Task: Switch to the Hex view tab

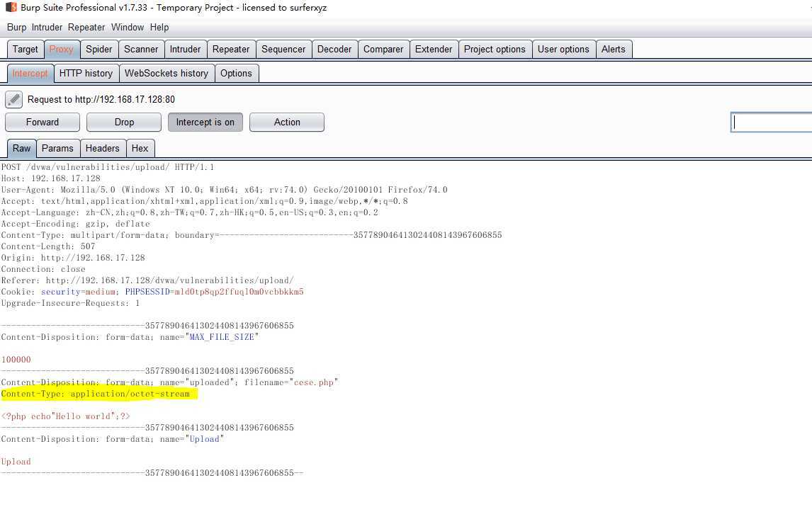Action: tap(140, 149)
